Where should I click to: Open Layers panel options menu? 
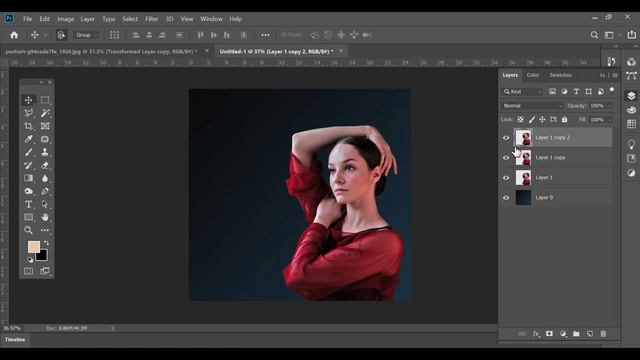pyautogui.click(x=615, y=76)
